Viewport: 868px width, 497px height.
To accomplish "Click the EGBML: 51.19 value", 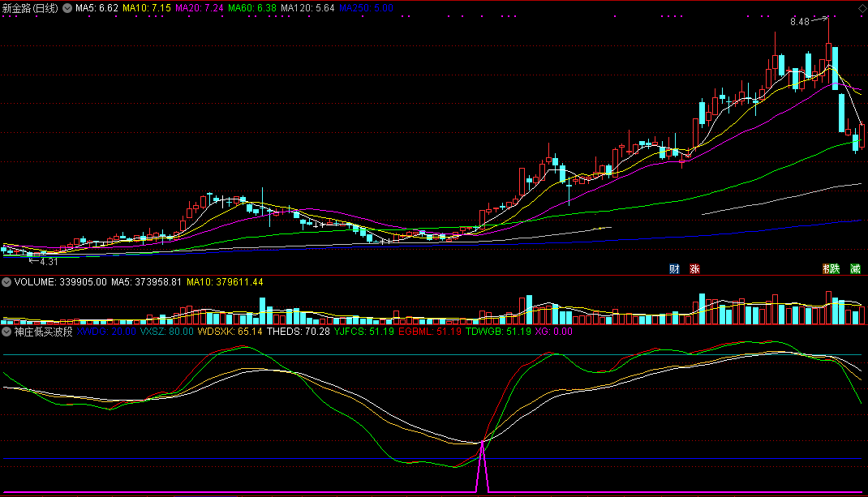I will (430, 332).
